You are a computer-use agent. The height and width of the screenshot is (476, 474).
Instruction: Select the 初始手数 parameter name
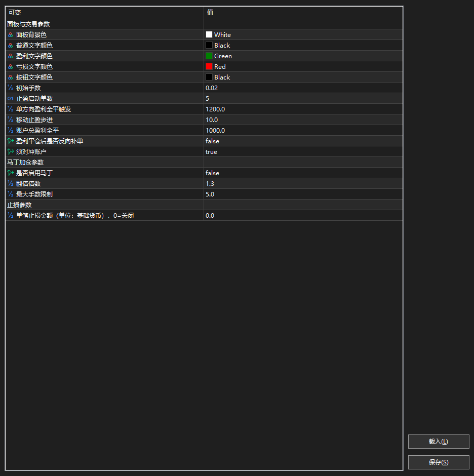(x=28, y=88)
